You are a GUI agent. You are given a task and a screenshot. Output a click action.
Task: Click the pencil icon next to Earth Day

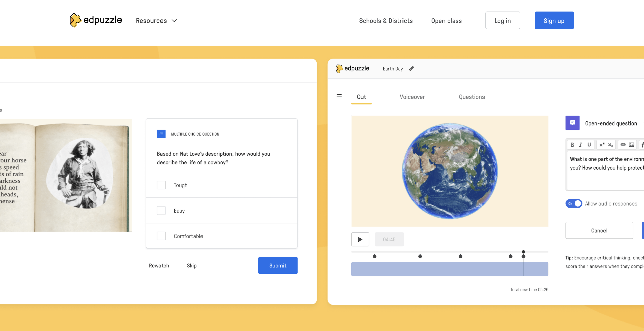pyautogui.click(x=411, y=69)
